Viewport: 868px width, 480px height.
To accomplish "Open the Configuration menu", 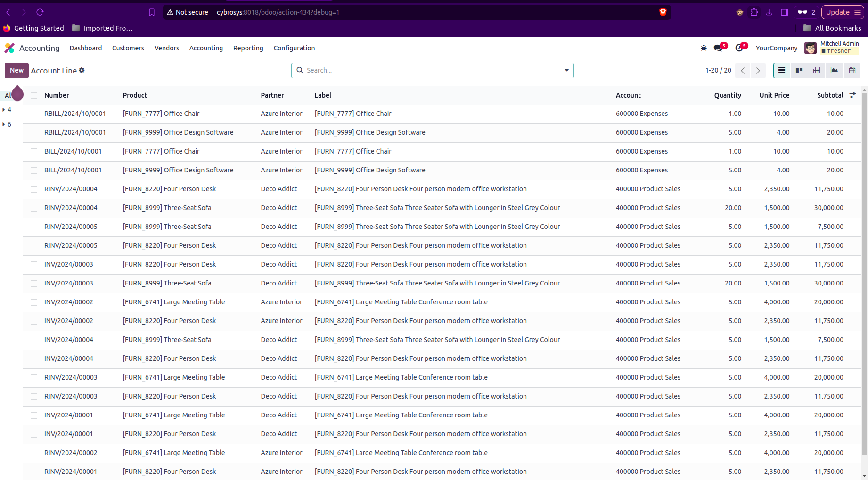I will (294, 48).
